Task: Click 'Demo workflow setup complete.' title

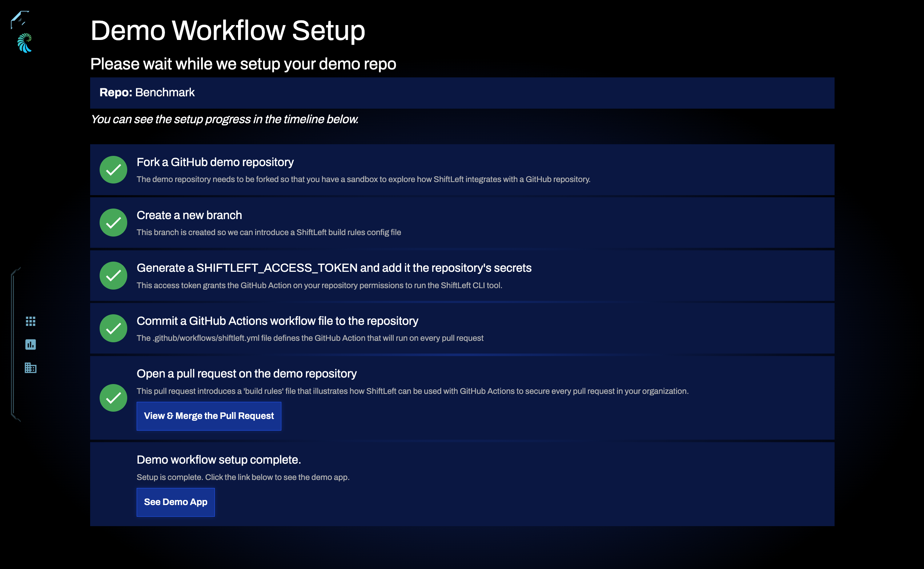Action: tap(219, 460)
